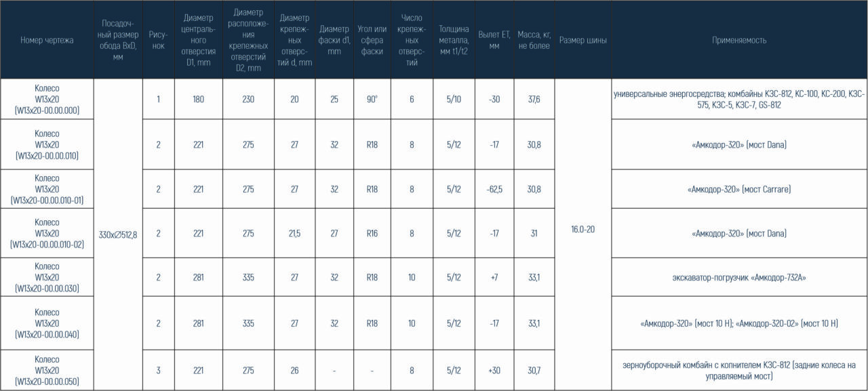This screenshot has height=391, width=868.
Task: Select the +30 offset value
Action: (x=494, y=371)
